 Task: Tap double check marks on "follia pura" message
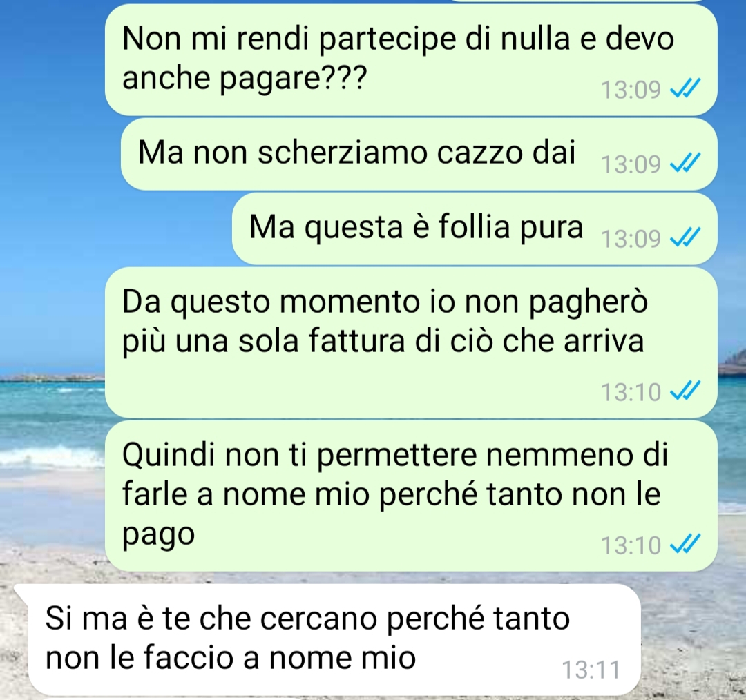[685, 237]
